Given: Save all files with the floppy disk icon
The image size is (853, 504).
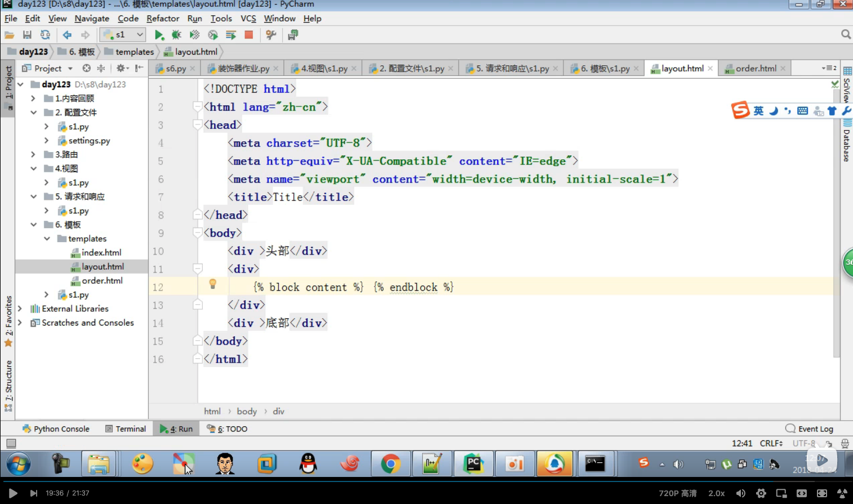Looking at the screenshot, I should (27, 35).
